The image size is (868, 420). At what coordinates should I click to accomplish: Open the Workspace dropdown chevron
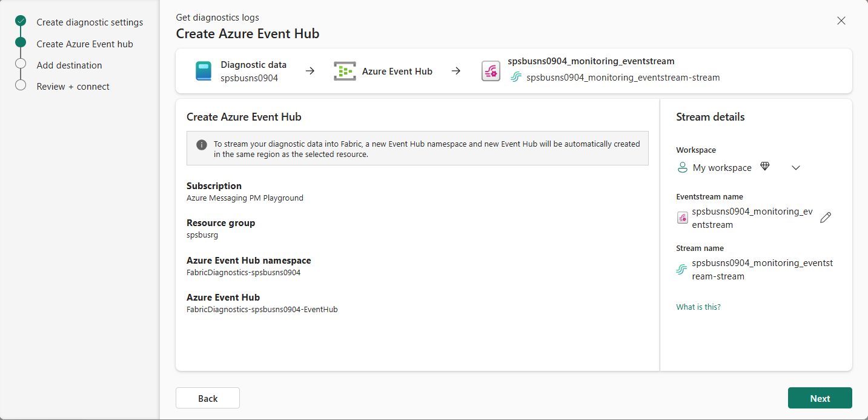click(x=796, y=168)
